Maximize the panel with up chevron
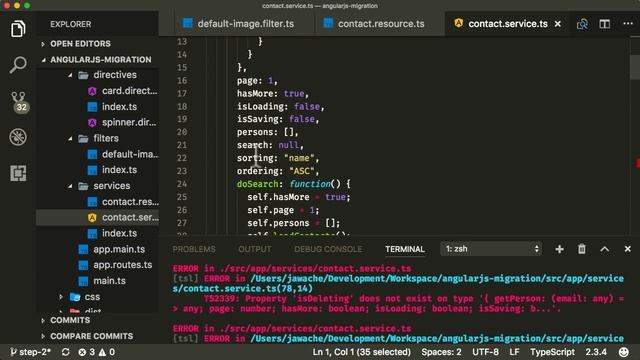 click(x=604, y=249)
